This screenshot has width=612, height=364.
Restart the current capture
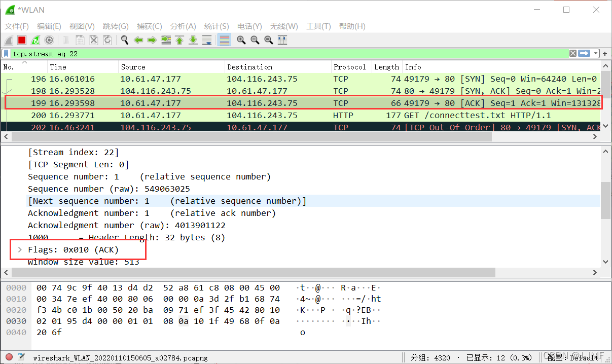point(35,40)
